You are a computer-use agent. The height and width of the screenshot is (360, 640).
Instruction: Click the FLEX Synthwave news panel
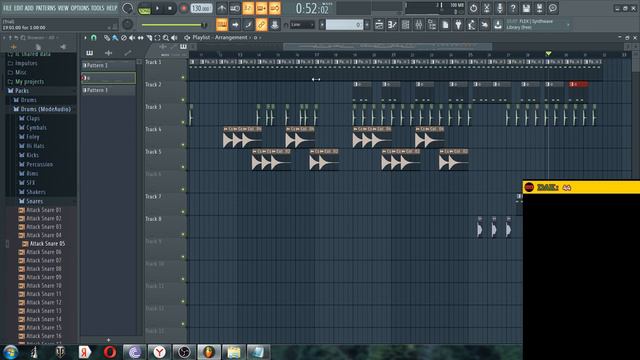click(x=538, y=24)
